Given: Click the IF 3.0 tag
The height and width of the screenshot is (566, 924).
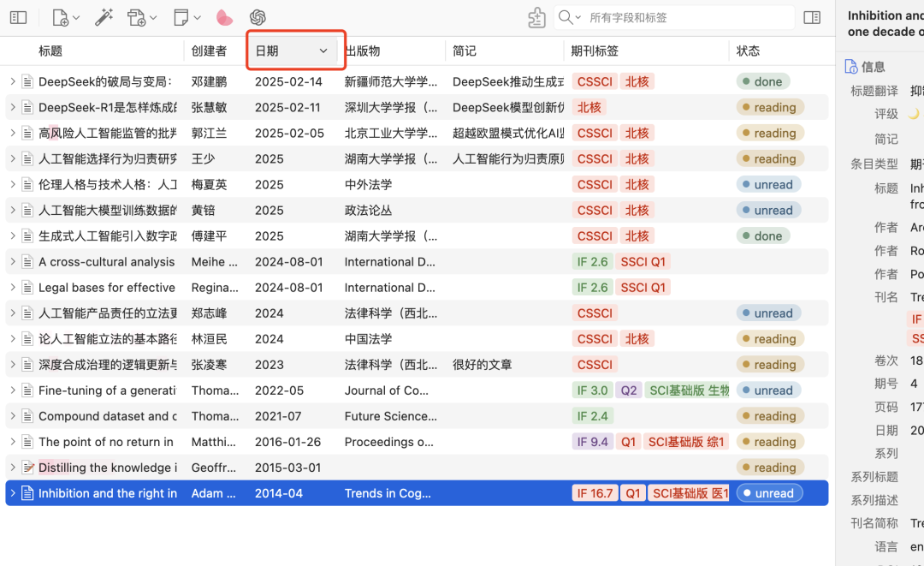Looking at the screenshot, I should [592, 390].
